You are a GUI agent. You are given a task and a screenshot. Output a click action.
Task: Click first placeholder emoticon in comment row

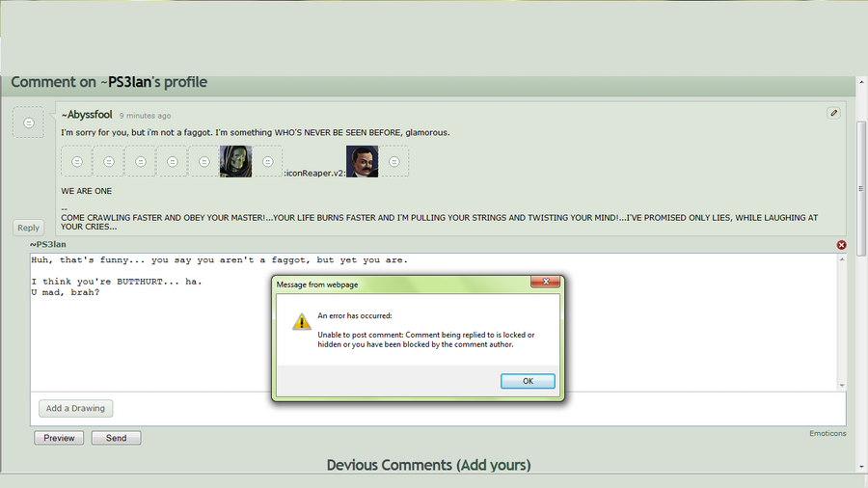point(77,162)
